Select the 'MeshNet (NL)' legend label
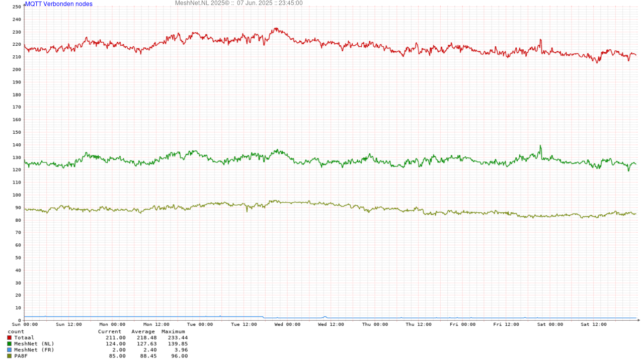 coord(34,344)
